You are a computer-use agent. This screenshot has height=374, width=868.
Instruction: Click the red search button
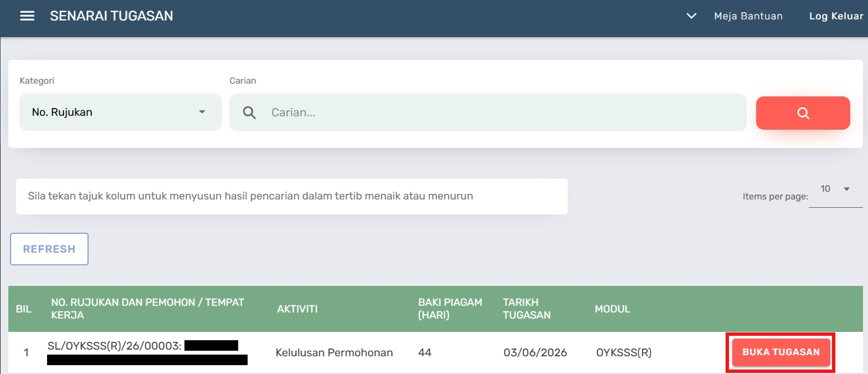coord(803,113)
